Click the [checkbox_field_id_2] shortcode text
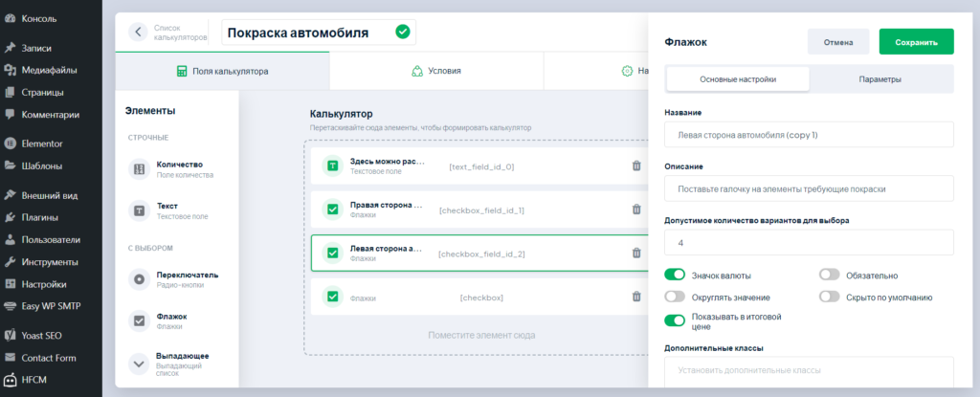 point(481,254)
